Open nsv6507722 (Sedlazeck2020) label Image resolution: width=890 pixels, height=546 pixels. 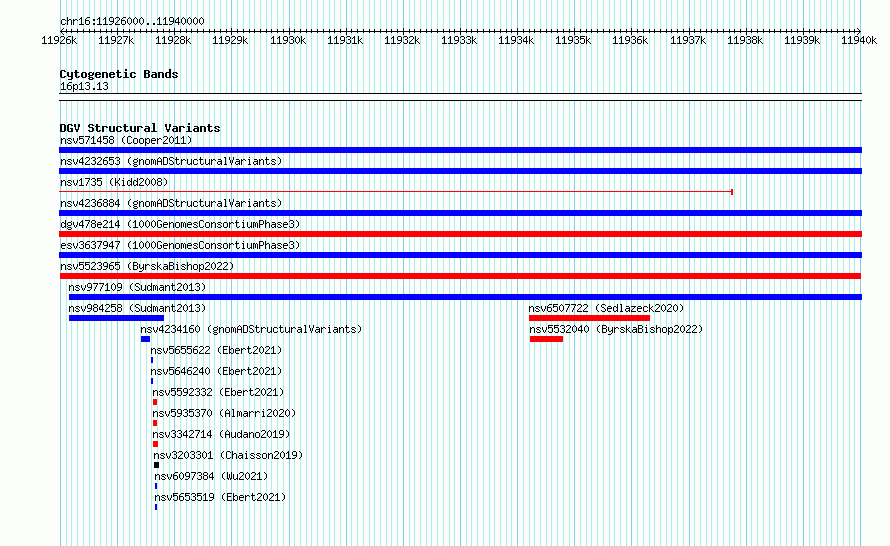(606, 308)
